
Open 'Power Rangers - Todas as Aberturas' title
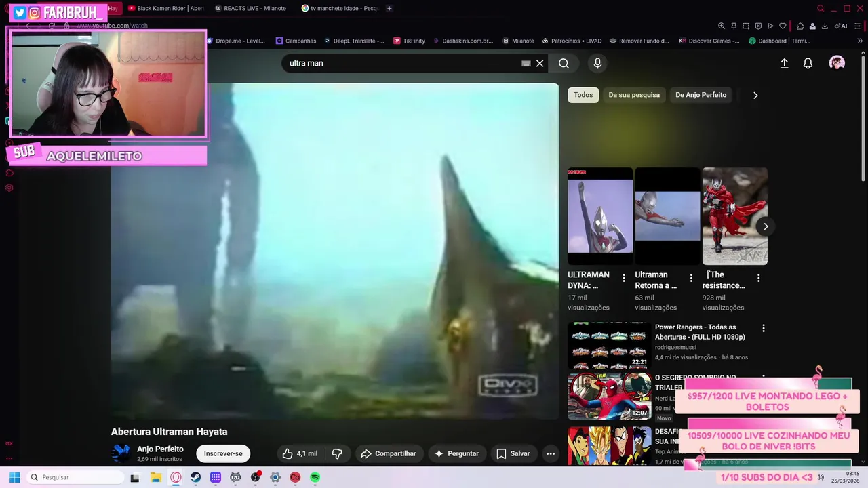click(x=700, y=332)
